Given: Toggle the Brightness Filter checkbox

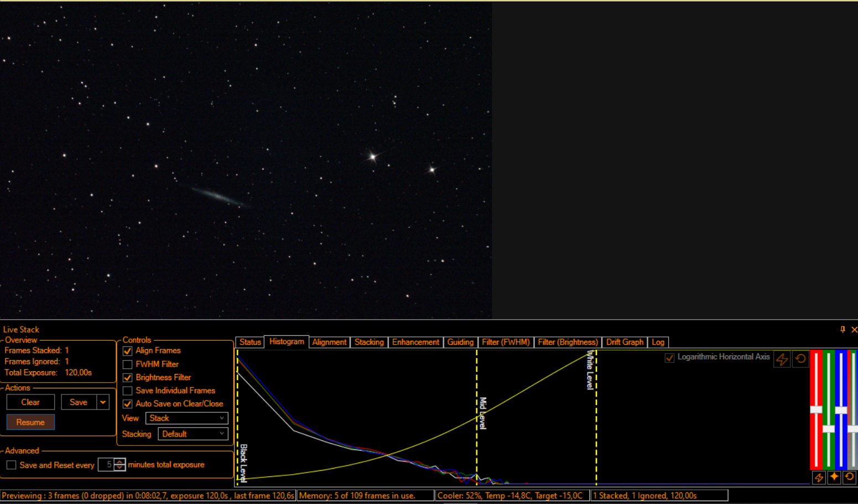Looking at the screenshot, I should pos(127,377).
